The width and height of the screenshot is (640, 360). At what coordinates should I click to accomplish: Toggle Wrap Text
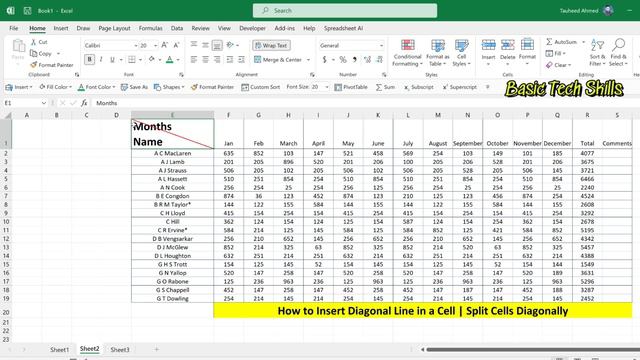tap(271, 45)
